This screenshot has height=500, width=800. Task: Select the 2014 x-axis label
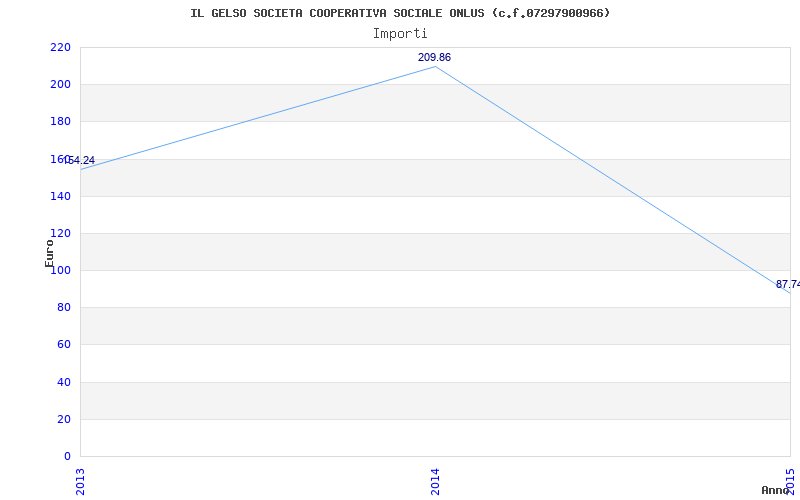point(435,482)
